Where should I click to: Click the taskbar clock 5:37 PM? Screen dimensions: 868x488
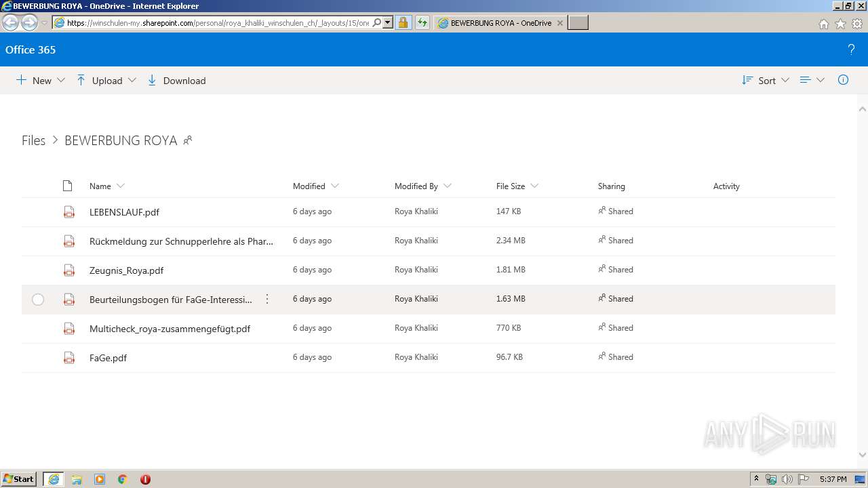(833, 479)
